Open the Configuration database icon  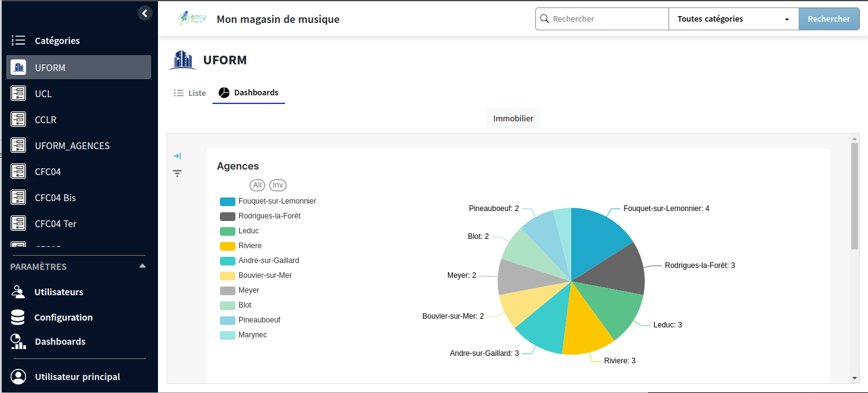point(18,317)
